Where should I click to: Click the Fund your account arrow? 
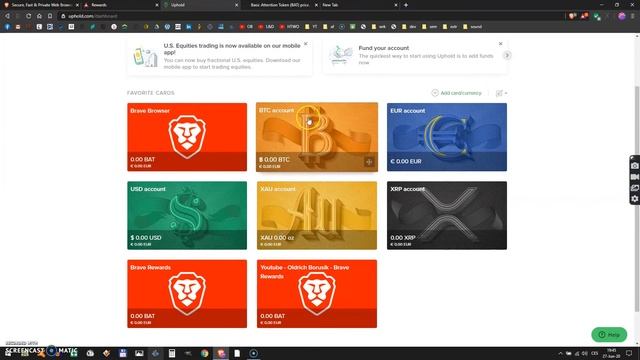(x=507, y=55)
